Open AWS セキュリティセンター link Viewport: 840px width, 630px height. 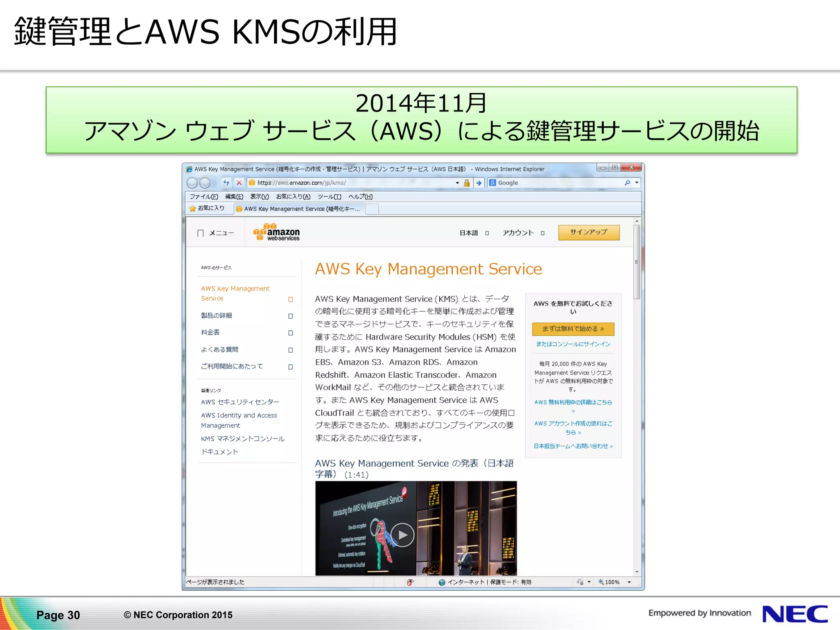[240, 402]
